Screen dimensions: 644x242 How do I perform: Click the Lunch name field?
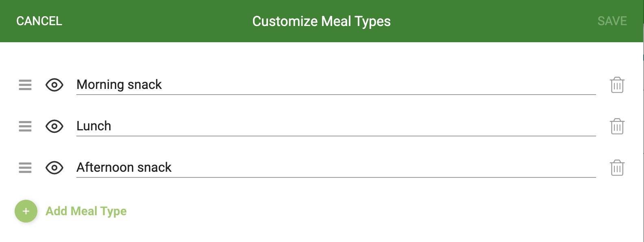[336, 126]
